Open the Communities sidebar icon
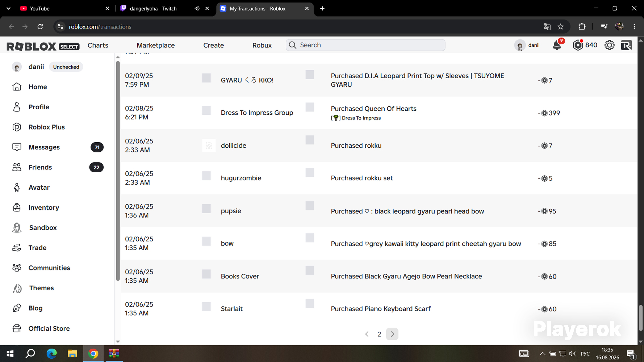This screenshot has width=644, height=362. coord(17,268)
